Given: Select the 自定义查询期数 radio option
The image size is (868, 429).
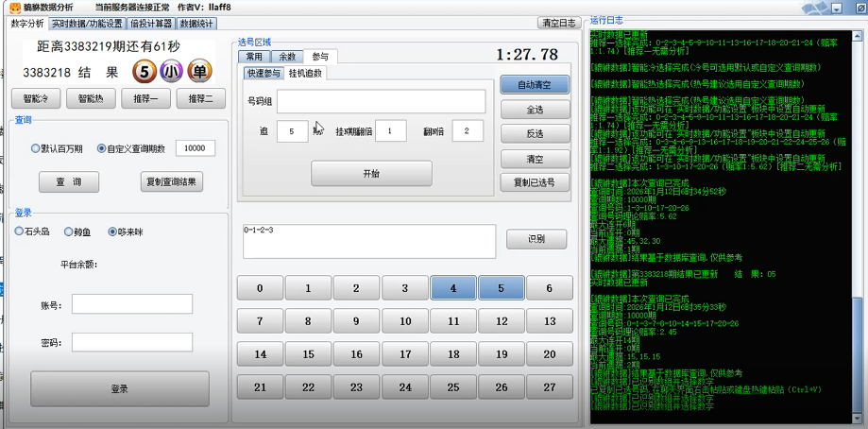Looking at the screenshot, I should (102, 148).
